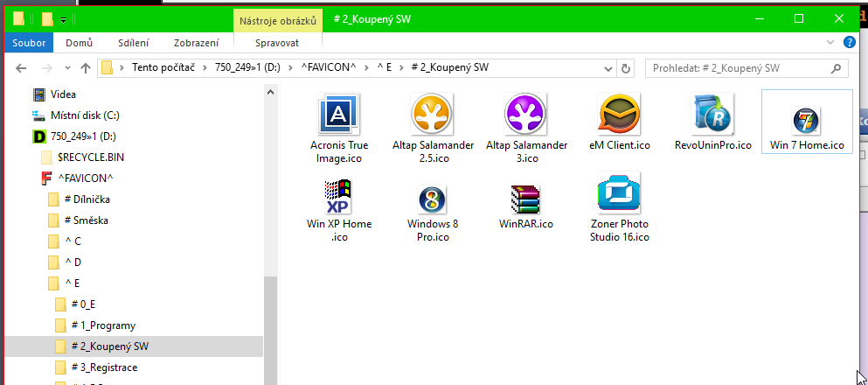The height and width of the screenshot is (385, 868).
Task: Select the Win 7 Home.ico icon
Action: tap(807, 120)
